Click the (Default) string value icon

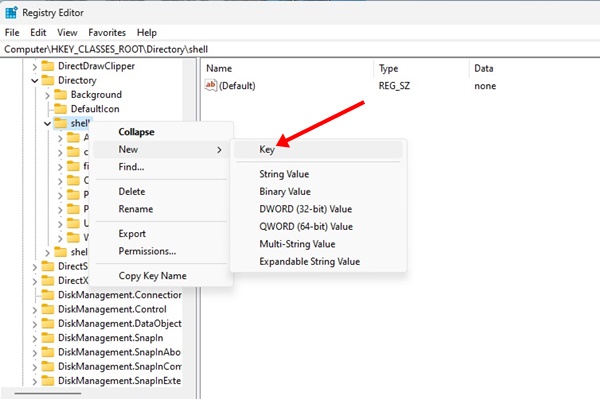coord(211,85)
